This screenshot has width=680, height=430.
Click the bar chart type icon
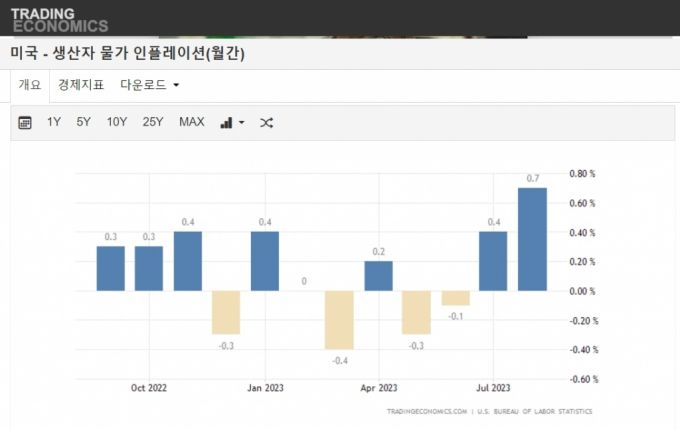point(226,122)
